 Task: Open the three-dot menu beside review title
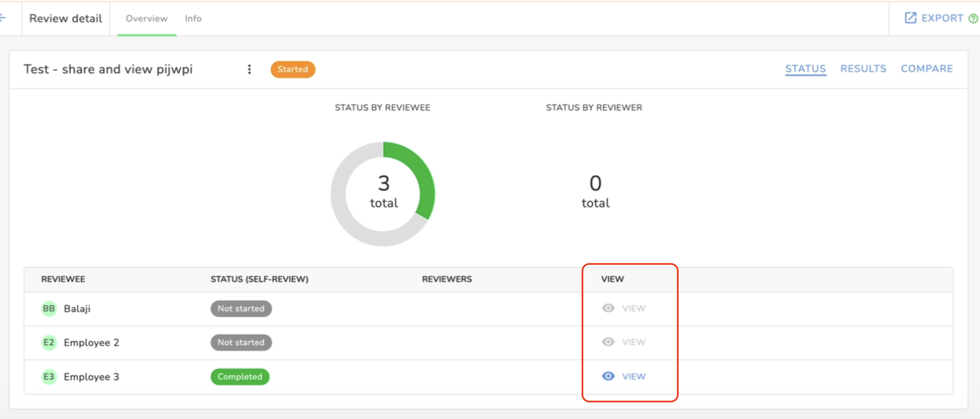point(249,69)
